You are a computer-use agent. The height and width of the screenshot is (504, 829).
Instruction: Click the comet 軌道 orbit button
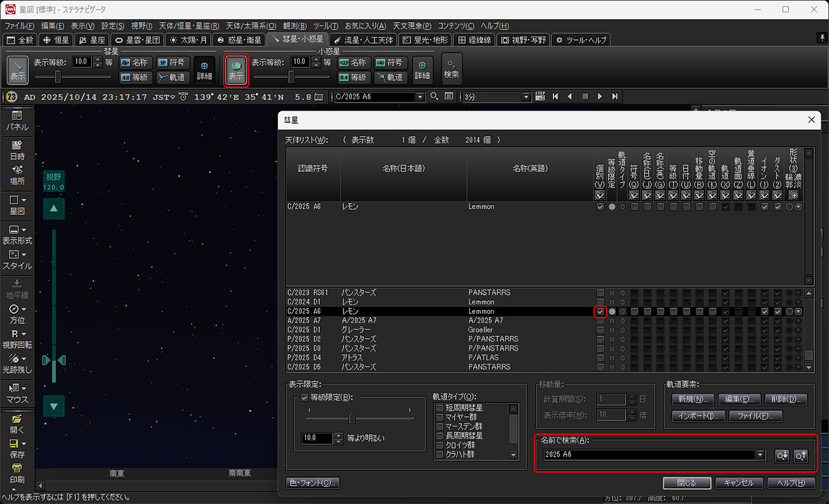coord(172,77)
